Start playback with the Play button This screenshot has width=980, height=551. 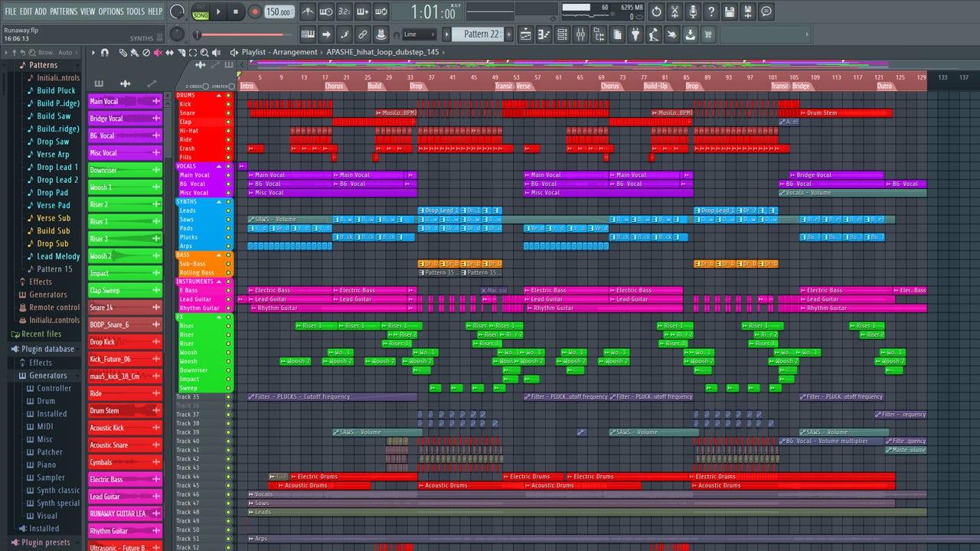point(219,11)
